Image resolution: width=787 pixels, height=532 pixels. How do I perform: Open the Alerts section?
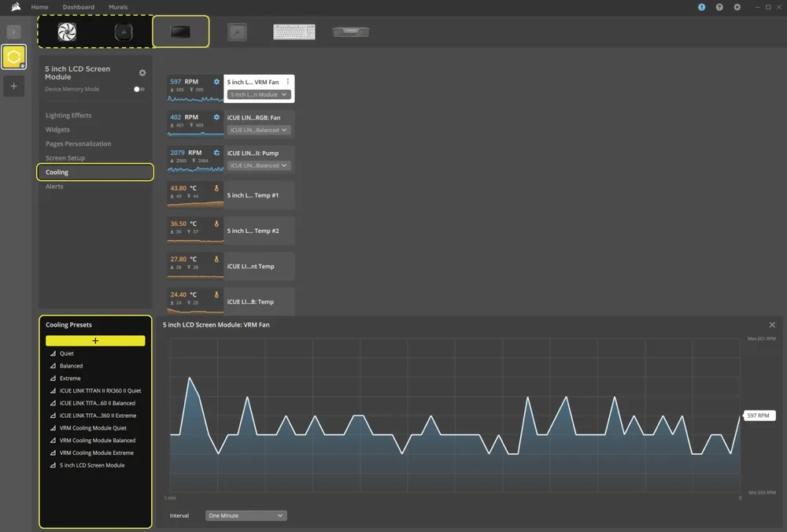pyautogui.click(x=54, y=187)
